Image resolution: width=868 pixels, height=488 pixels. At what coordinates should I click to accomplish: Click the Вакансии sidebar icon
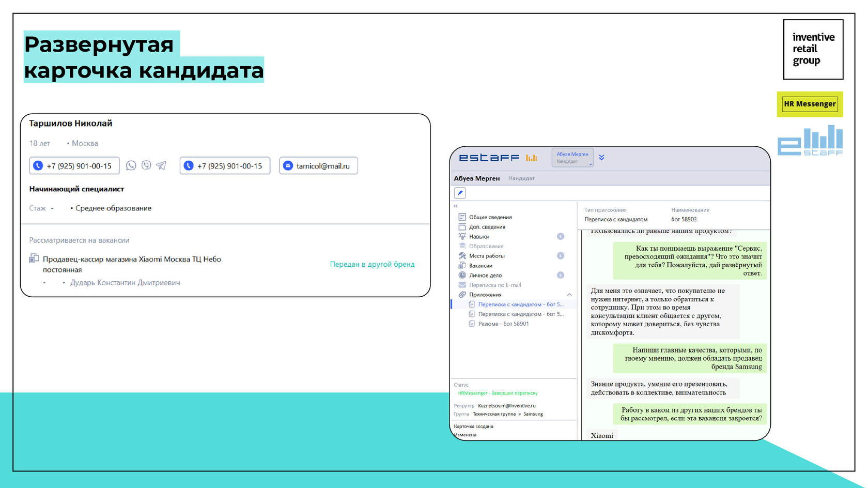[462, 265]
